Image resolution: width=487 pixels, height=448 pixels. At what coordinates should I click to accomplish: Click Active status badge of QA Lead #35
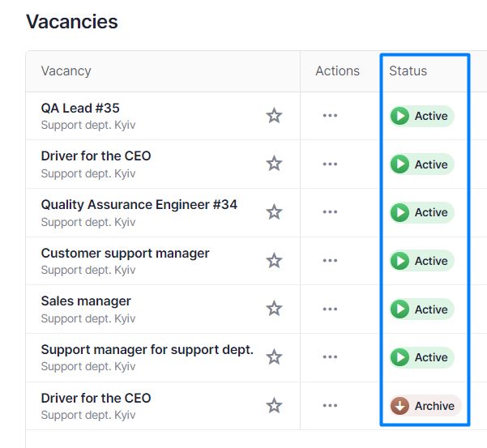click(422, 116)
